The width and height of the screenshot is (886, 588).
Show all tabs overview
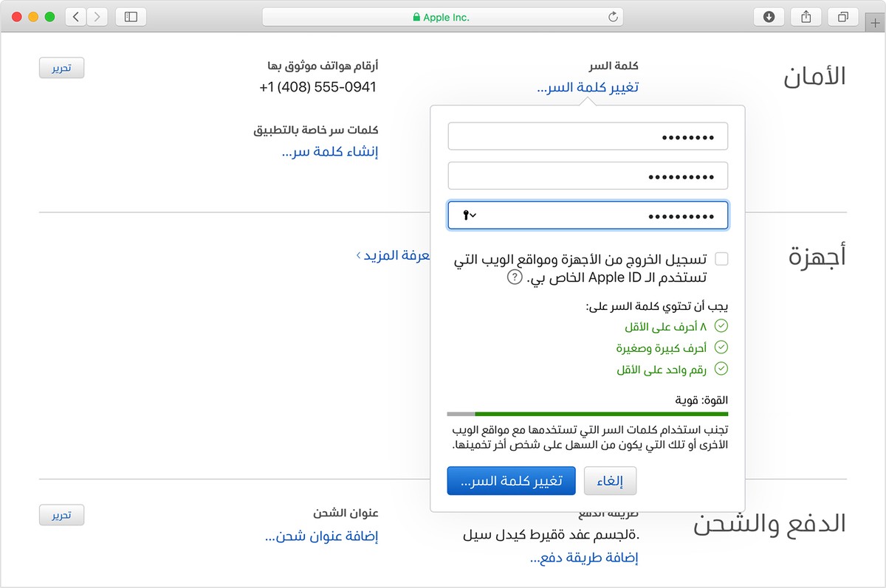[x=842, y=16]
